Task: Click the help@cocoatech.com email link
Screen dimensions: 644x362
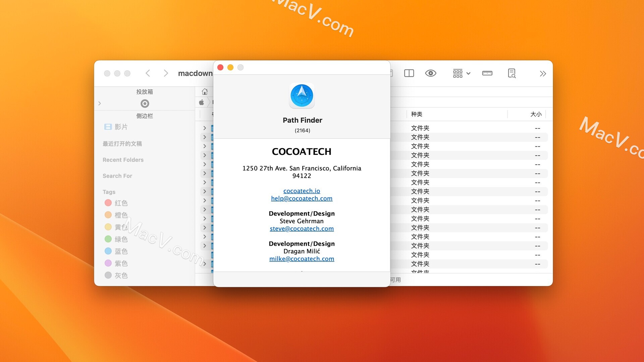Action: (x=302, y=198)
